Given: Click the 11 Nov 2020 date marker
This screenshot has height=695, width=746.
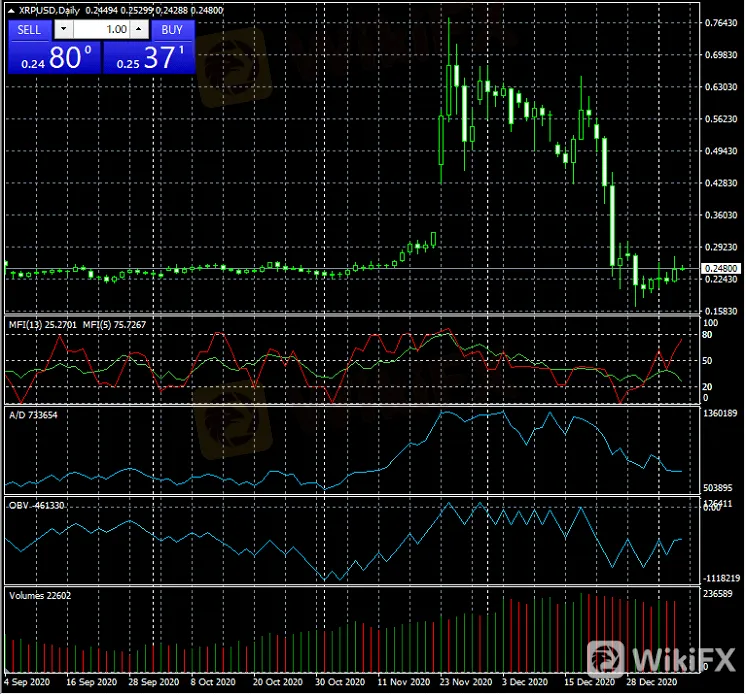Looking at the screenshot, I should [402, 682].
